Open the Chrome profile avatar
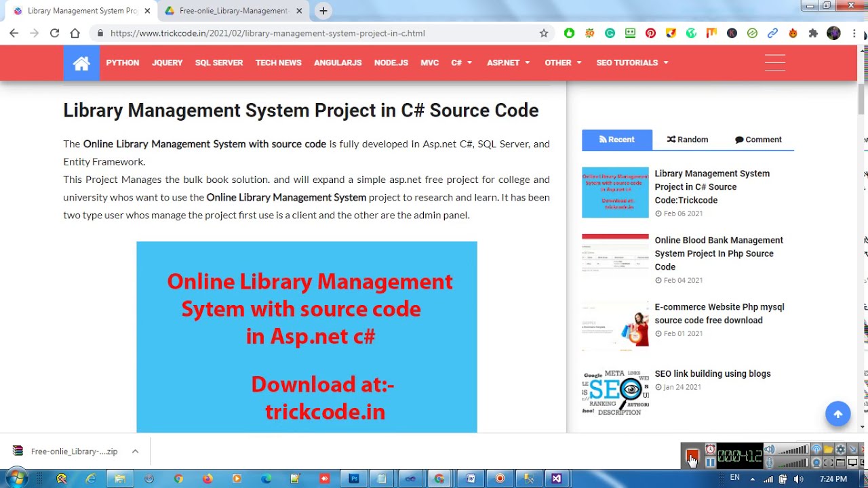 (833, 33)
